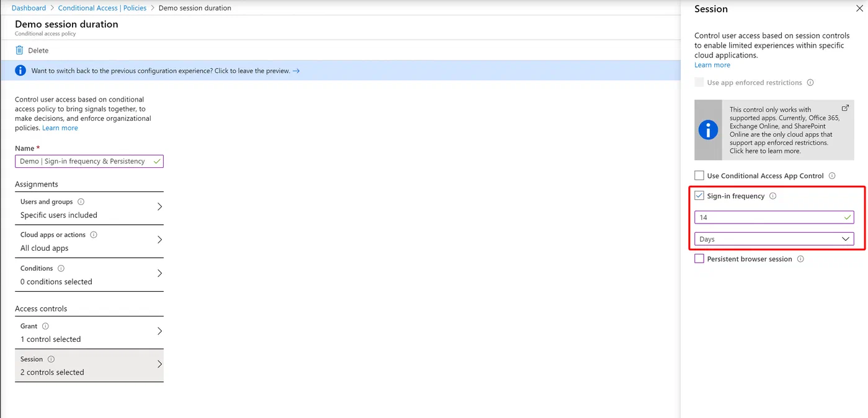Click info icon beside Grant
Viewport: 868px width, 418px height.
[45, 326]
